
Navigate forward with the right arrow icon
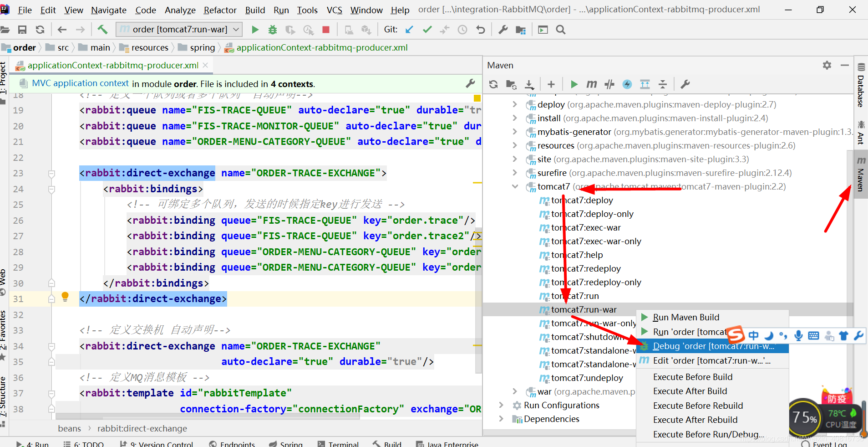(80, 30)
